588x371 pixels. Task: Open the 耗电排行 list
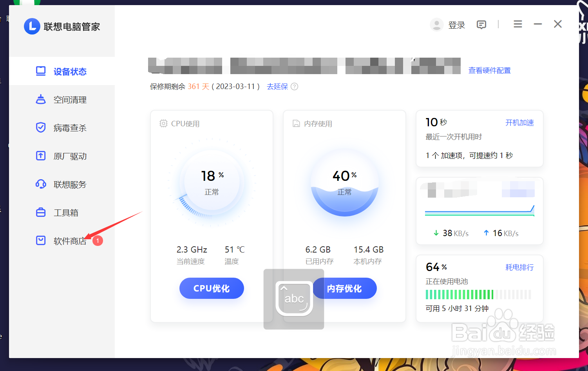point(519,267)
